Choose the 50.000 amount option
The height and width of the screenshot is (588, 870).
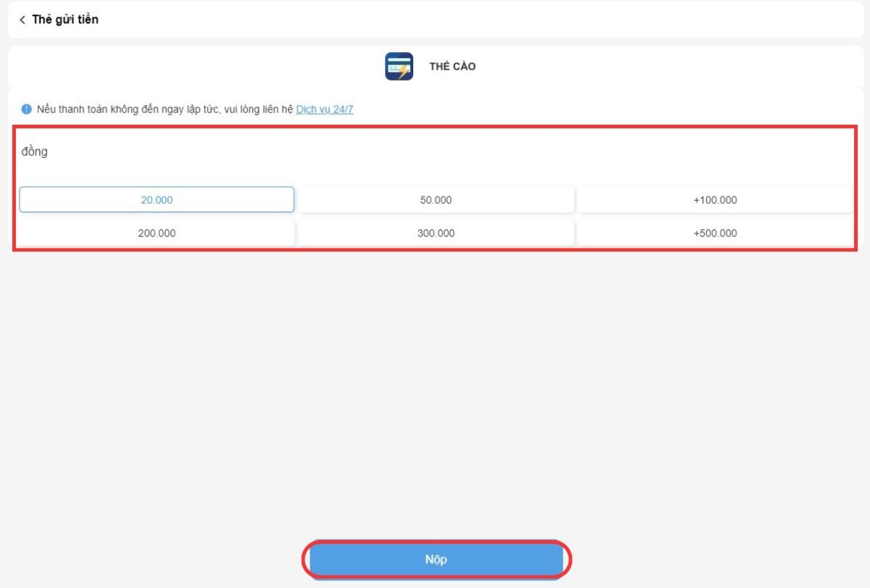pos(436,199)
